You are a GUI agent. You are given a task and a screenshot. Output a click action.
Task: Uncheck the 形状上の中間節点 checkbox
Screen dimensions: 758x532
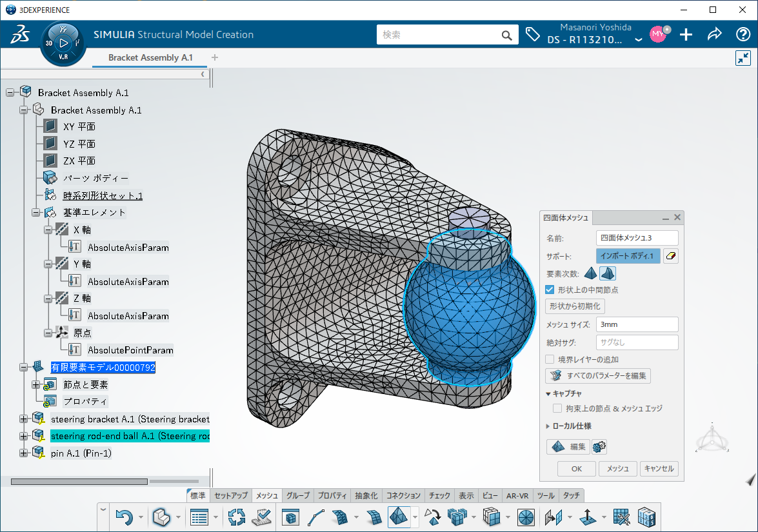click(550, 290)
